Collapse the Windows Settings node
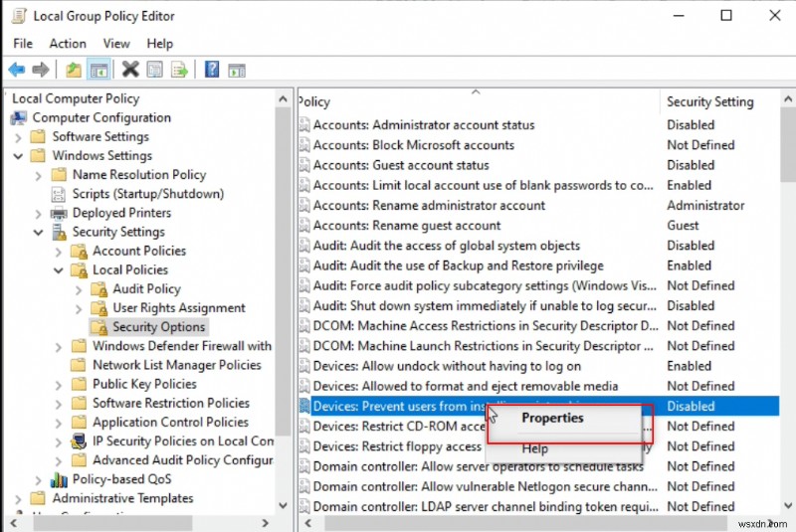This screenshot has width=796, height=532. point(18,156)
